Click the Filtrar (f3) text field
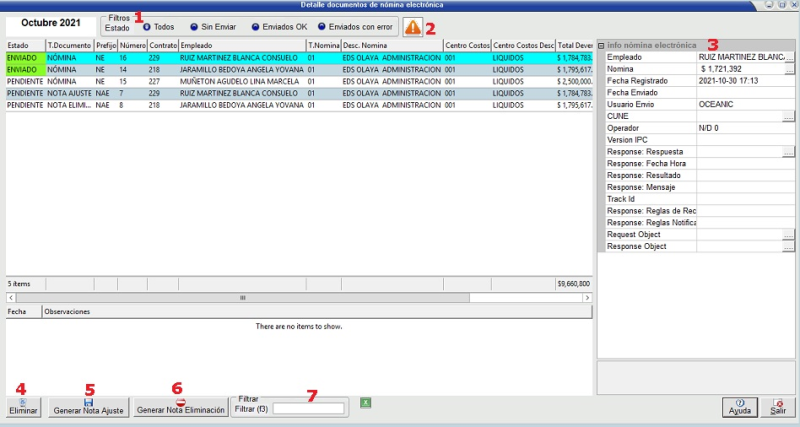This screenshot has width=800, height=427. tap(309, 408)
